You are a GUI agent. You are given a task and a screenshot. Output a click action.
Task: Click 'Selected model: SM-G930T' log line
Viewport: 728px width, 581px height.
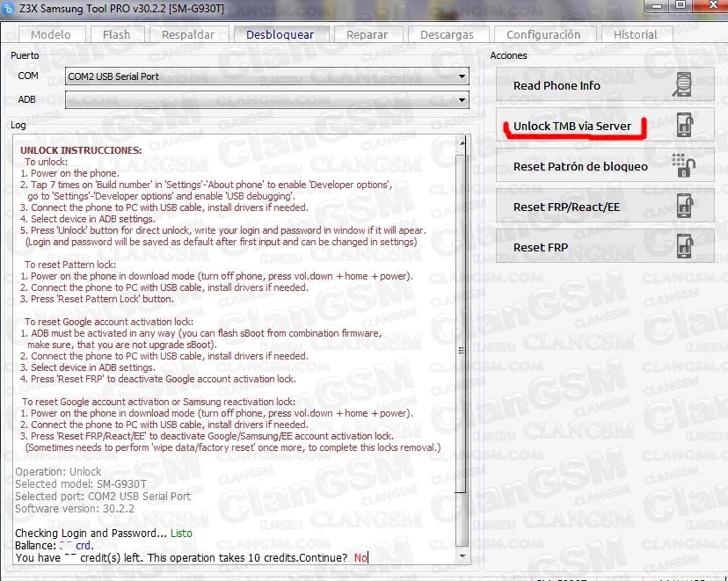coord(81,484)
